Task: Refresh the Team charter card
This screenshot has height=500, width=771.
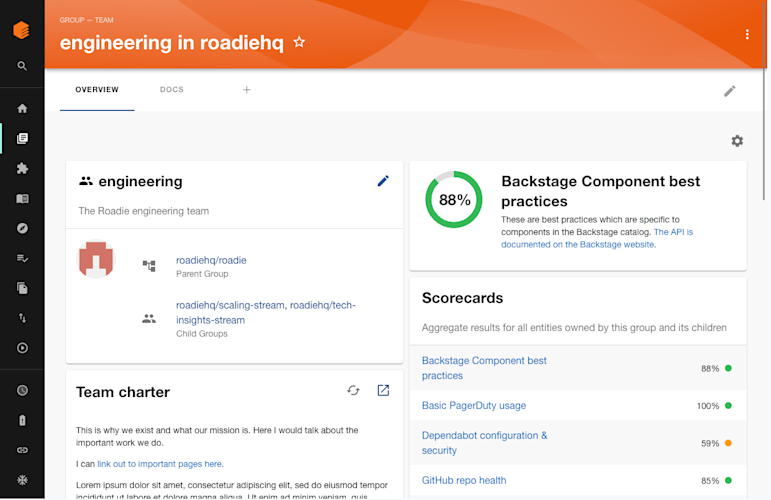Action: pyautogui.click(x=353, y=390)
